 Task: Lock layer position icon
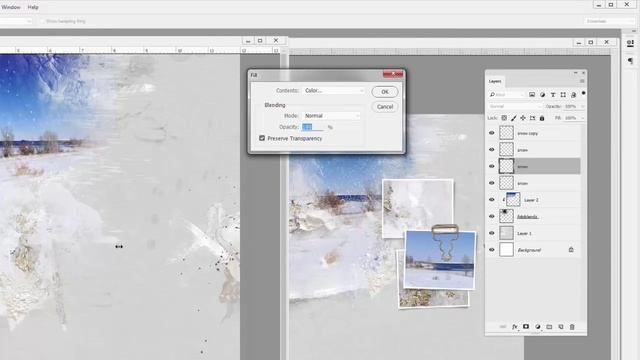pos(523,118)
